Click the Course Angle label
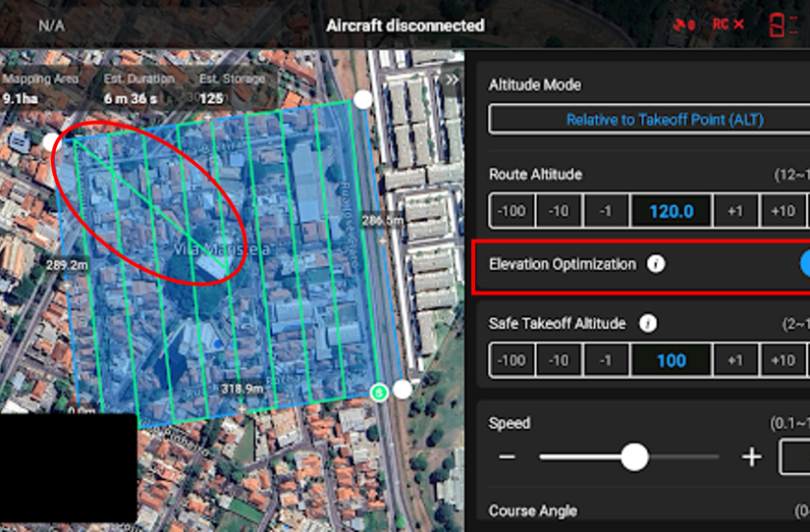The width and height of the screenshot is (810, 532). coord(532,510)
